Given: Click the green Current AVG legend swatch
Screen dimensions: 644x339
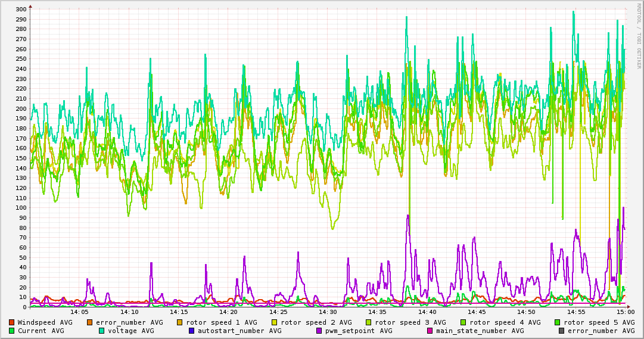Looking at the screenshot, I should pos(12,331).
